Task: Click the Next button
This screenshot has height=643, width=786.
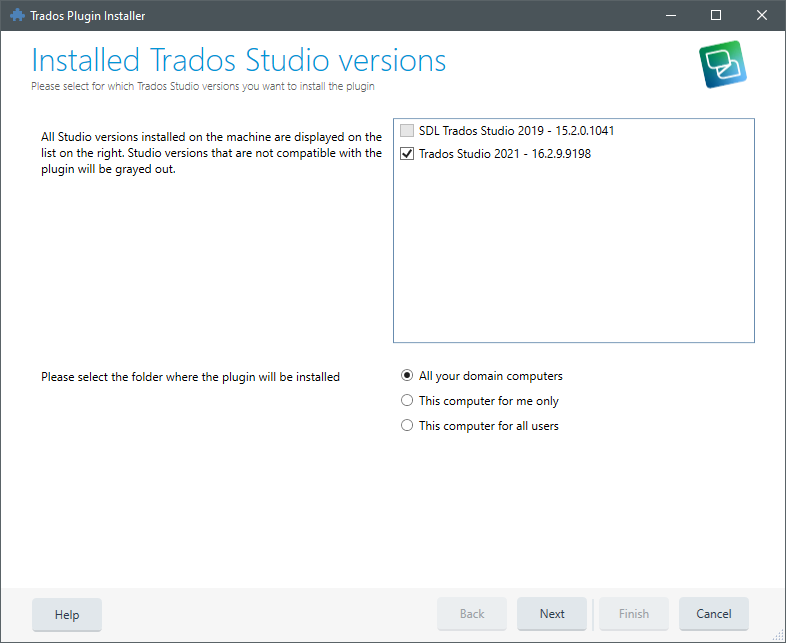Action: coord(552,614)
